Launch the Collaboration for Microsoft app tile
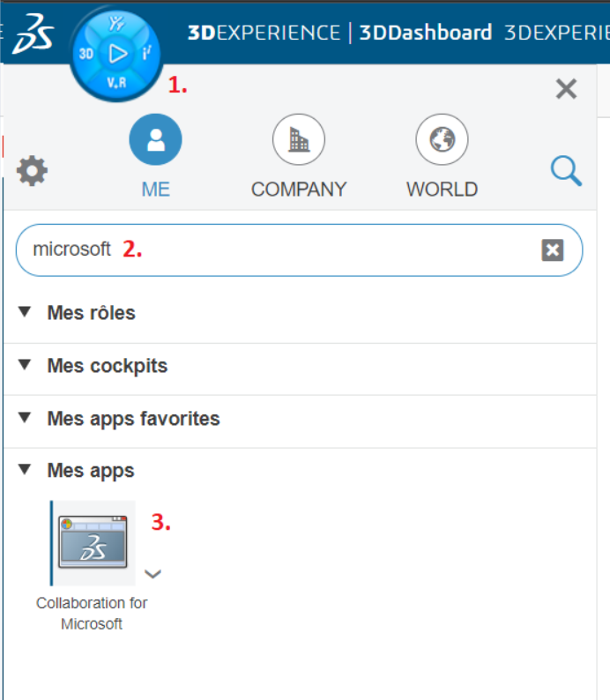 click(93, 543)
